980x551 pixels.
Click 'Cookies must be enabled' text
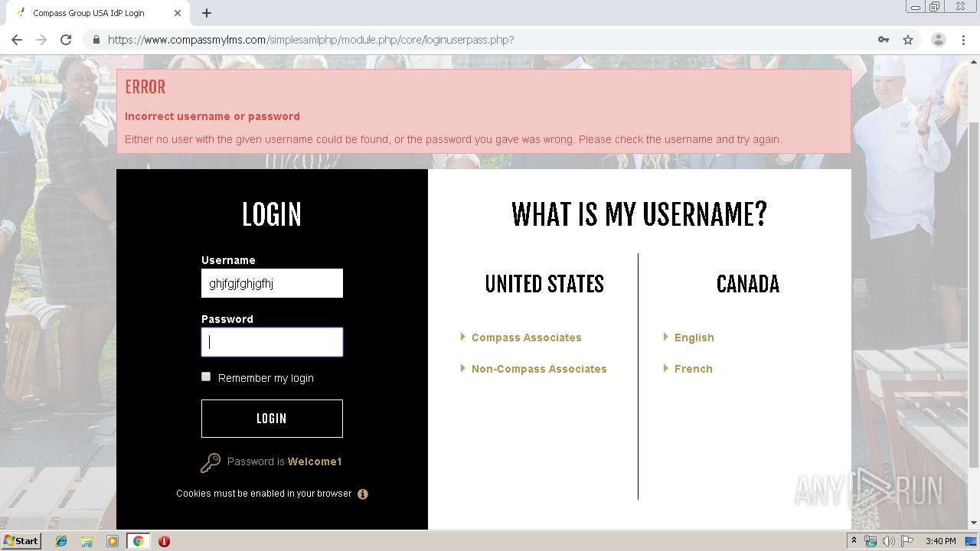pyautogui.click(x=264, y=494)
